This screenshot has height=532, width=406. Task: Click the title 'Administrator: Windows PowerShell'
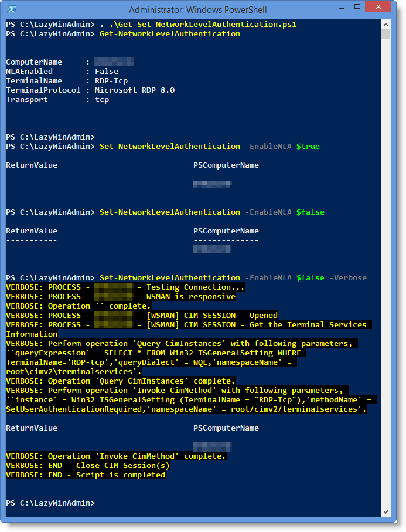[x=197, y=9]
